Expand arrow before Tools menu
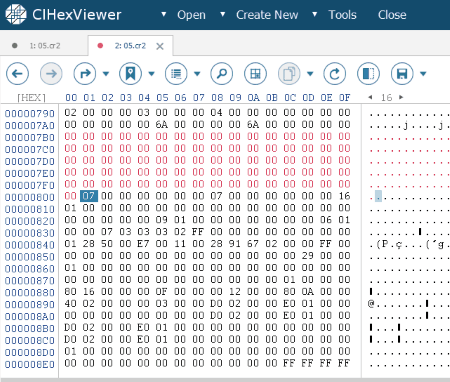Viewport: 450px width, 382px height. [x=315, y=14]
